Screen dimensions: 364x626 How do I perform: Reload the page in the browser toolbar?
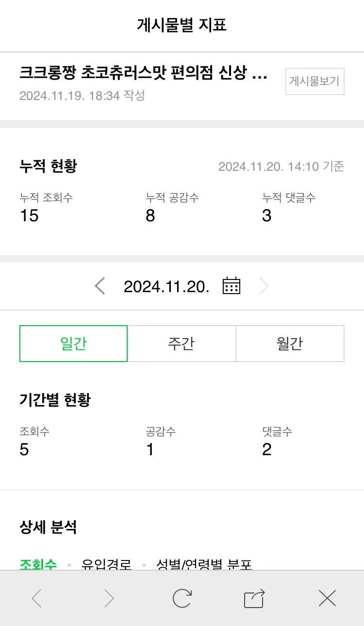pos(182,598)
